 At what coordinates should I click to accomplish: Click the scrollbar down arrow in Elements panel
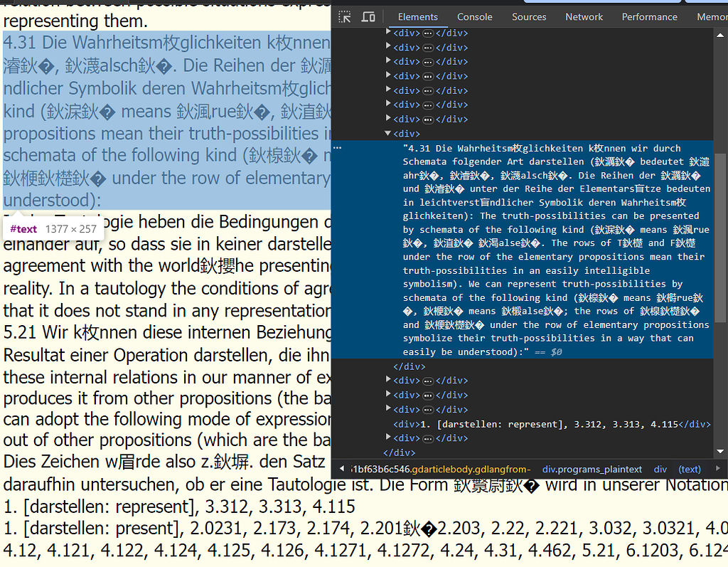[x=722, y=452]
